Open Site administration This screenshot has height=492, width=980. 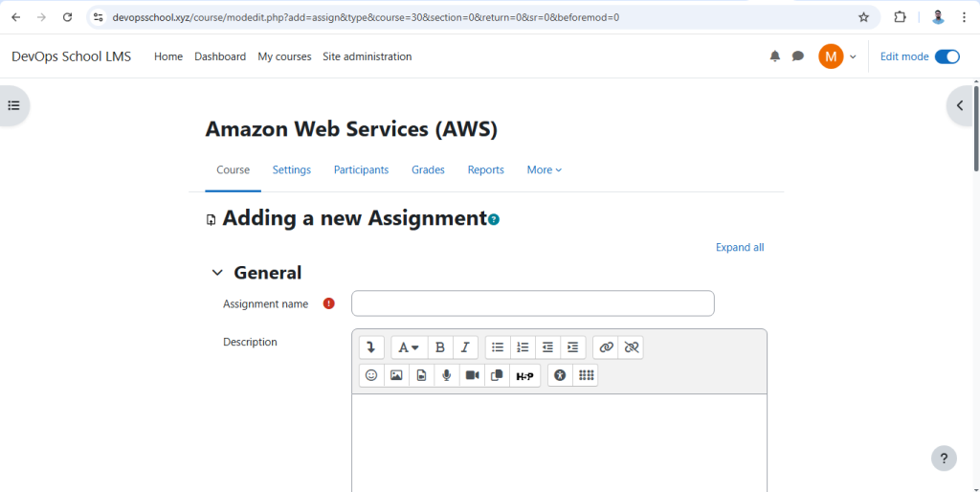coord(367,56)
